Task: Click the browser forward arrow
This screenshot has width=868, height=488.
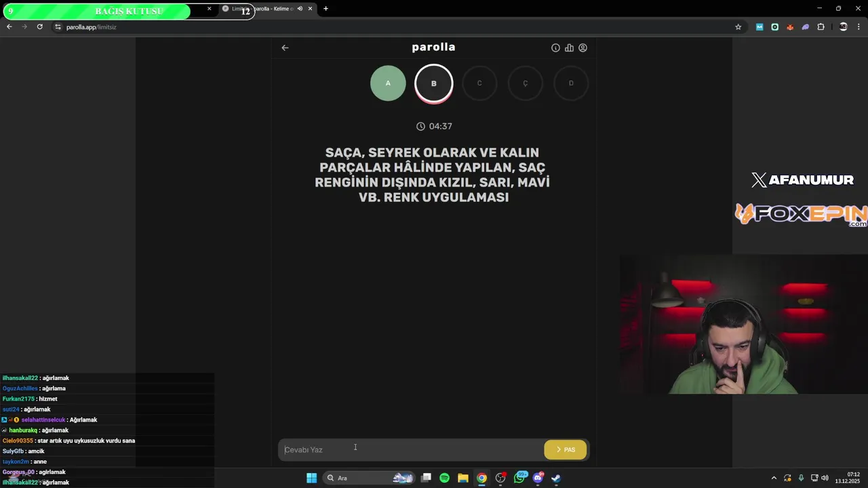Action: [24, 26]
